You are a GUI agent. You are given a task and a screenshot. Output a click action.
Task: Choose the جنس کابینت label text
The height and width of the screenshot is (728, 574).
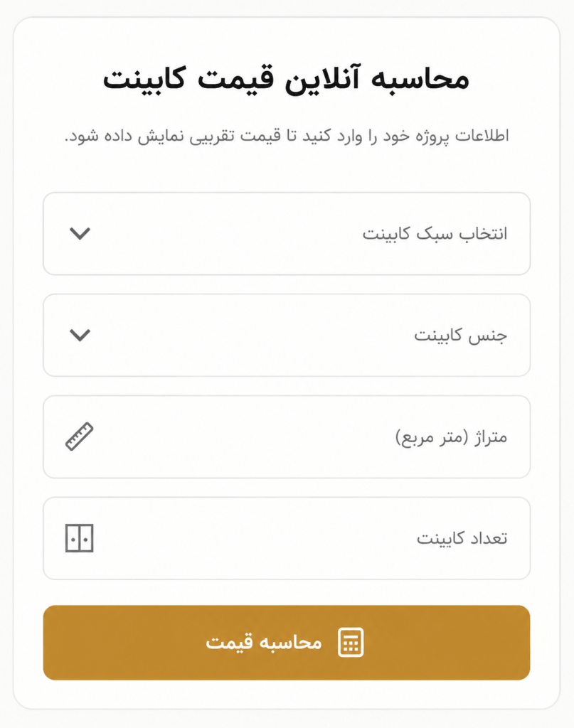click(x=461, y=336)
